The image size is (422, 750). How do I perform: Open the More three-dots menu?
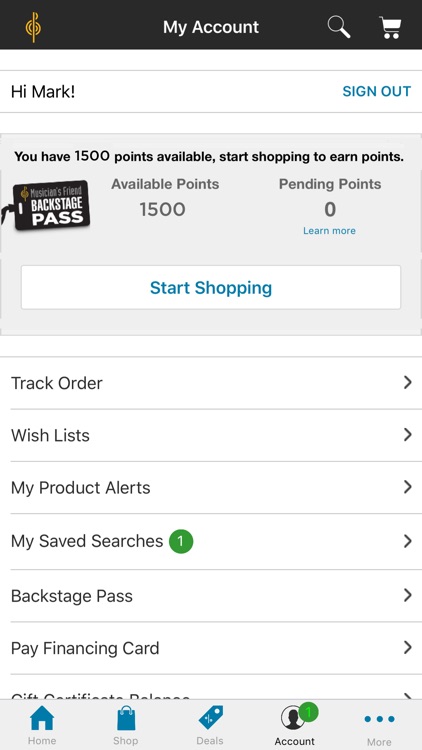pyautogui.click(x=379, y=719)
